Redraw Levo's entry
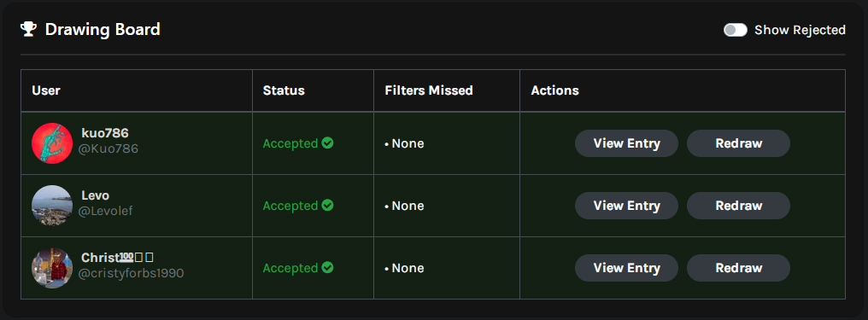Viewport: 868px width, 320px height. [x=738, y=206]
